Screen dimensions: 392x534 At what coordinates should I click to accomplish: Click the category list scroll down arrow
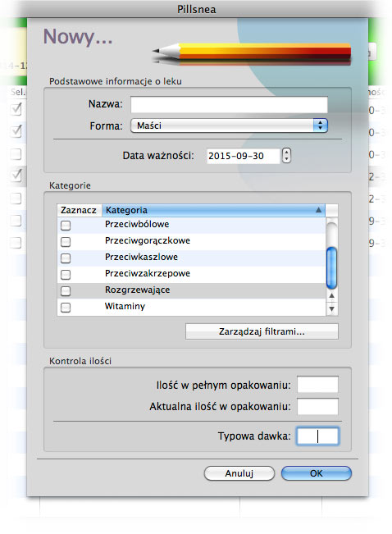pyautogui.click(x=331, y=309)
